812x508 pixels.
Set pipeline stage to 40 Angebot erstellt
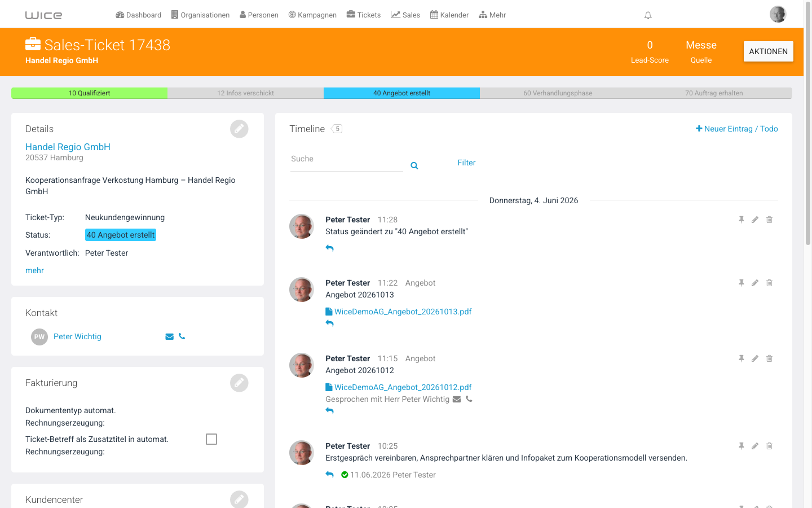pyautogui.click(x=401, y=93)
